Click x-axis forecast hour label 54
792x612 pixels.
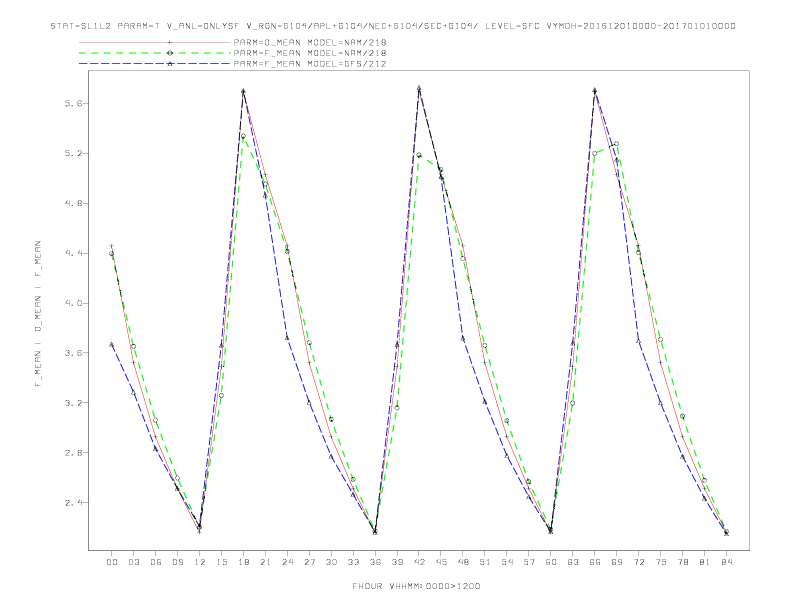click(x=507, y=562)
